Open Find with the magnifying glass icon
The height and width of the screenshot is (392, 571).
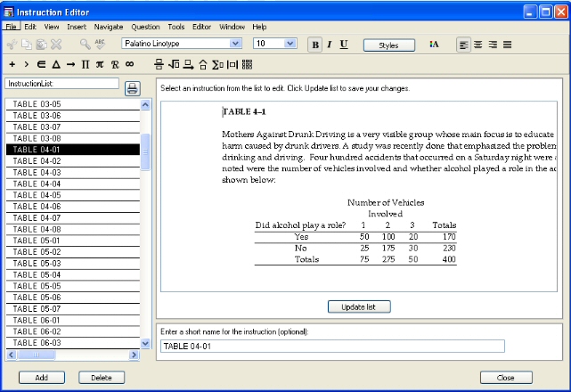pos(86,45)
